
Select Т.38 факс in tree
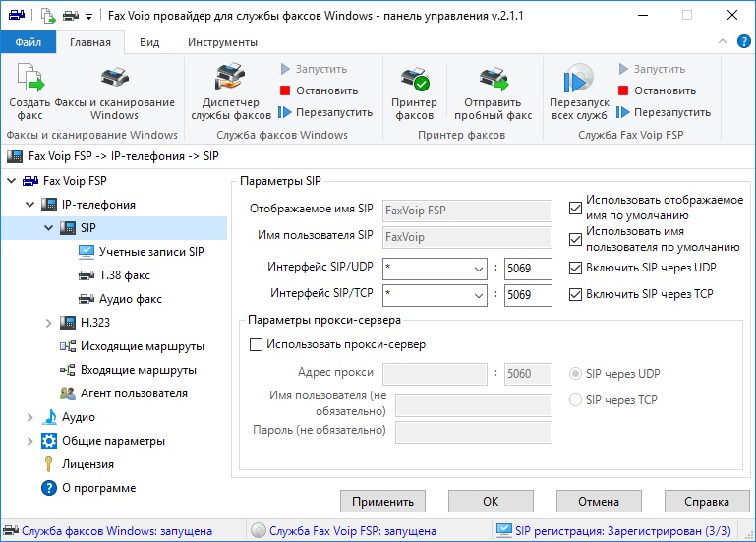114,275
